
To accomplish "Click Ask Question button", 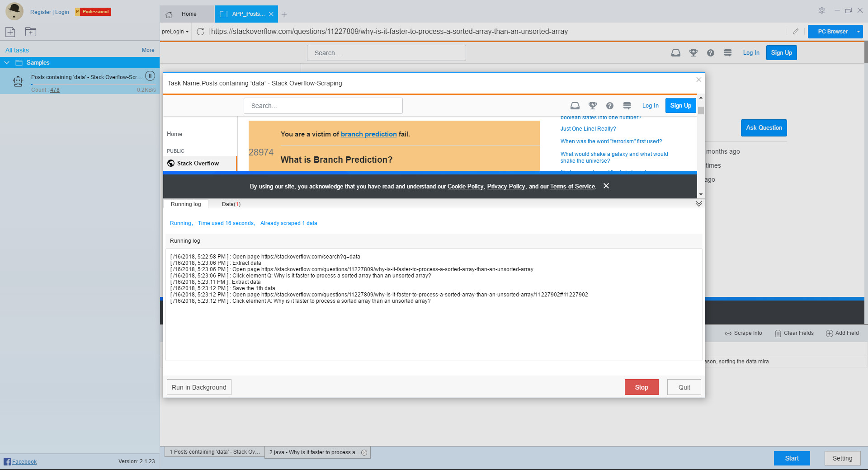I will [x=764, y=128].
